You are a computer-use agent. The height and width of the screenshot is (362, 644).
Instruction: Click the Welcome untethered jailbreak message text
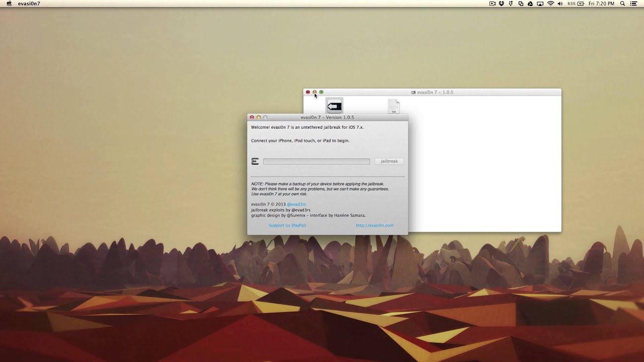click(307, 127)
